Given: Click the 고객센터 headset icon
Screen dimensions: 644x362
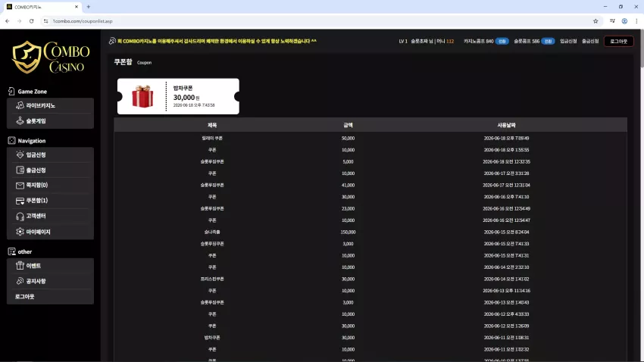Looking at the screenshot, I should coord(20,217).
